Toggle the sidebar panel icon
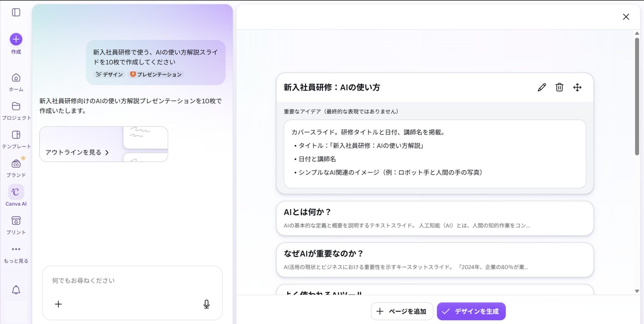The height and width of the screenshot is (324, 644). click(x=16, y=12)
